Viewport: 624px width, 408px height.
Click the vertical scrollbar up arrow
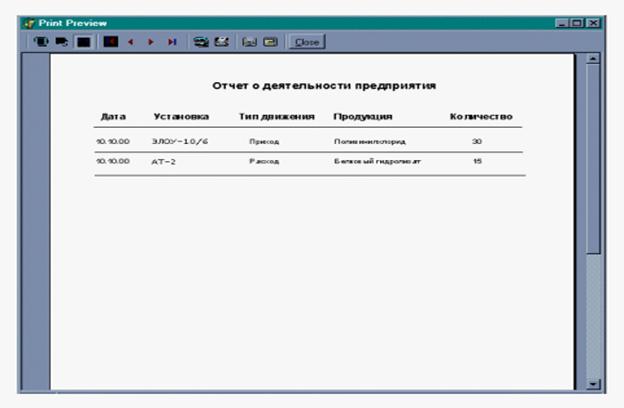tap(594, 60)
